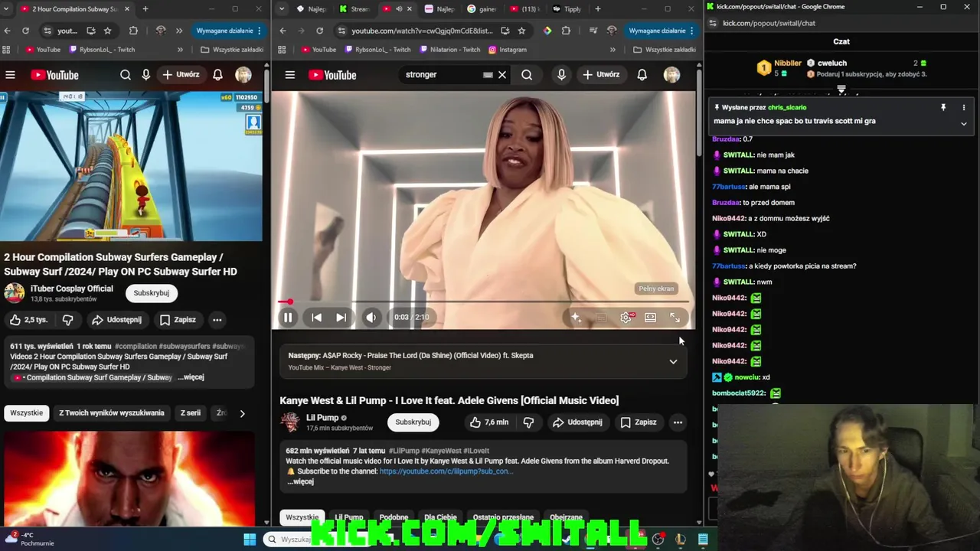Mute the player volume speaker icon

(x=371, y=318)
